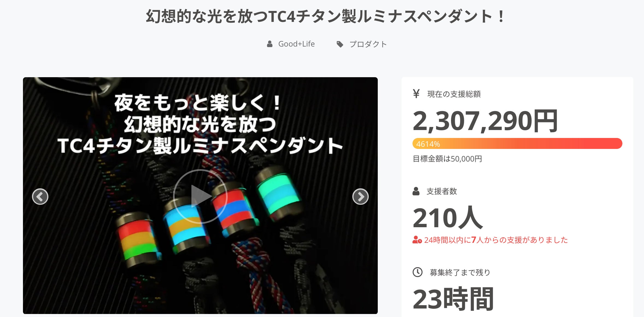Click the 目標金額は50,000円 goal text
The image size is (644, 317).
(x=447, y=159)
